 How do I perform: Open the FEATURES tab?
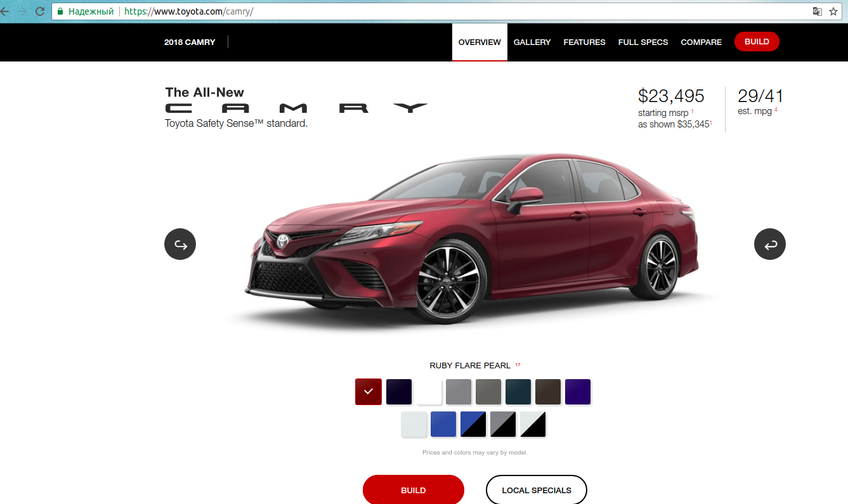click(x=585, y=42)
